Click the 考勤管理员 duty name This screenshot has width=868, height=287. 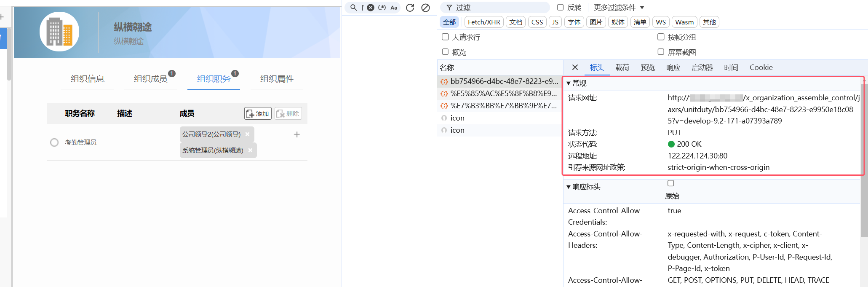(x=81, y=142)
